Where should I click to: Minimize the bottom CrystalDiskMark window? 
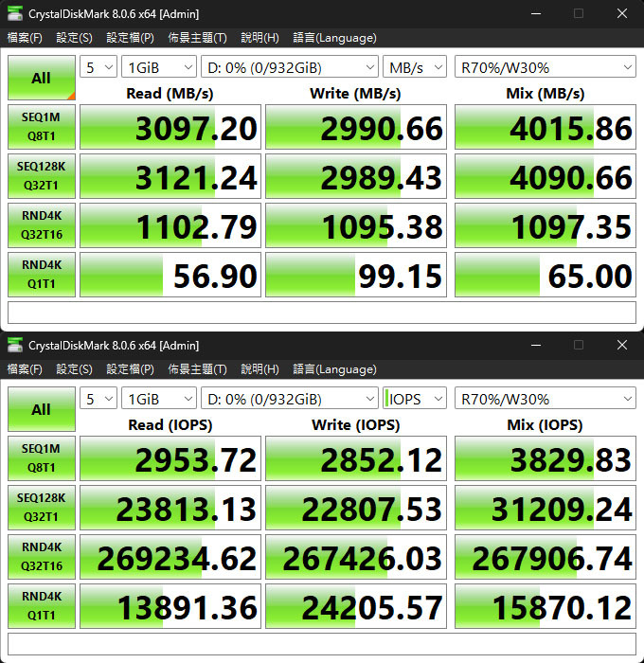536,345
